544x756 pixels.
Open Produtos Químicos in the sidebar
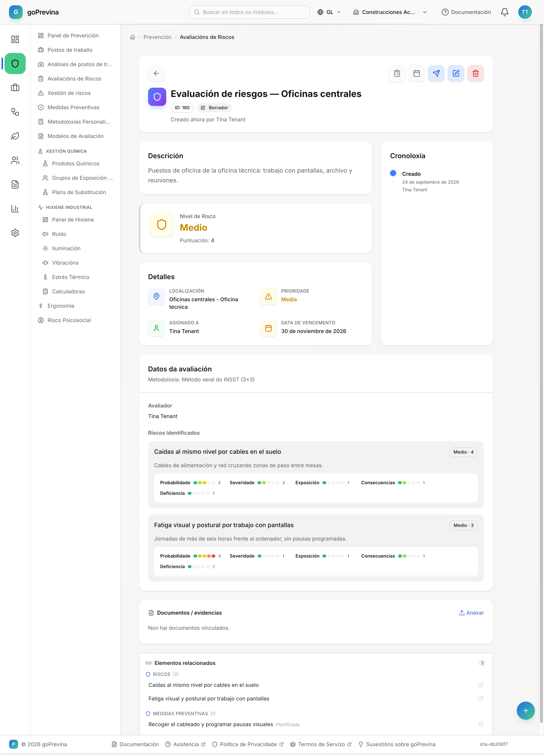point(78,164)
